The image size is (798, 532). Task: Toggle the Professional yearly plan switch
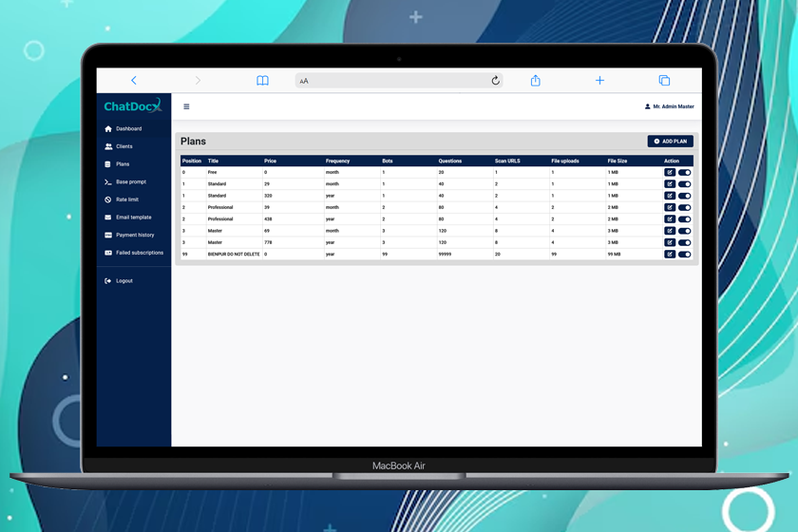[684, 219]
